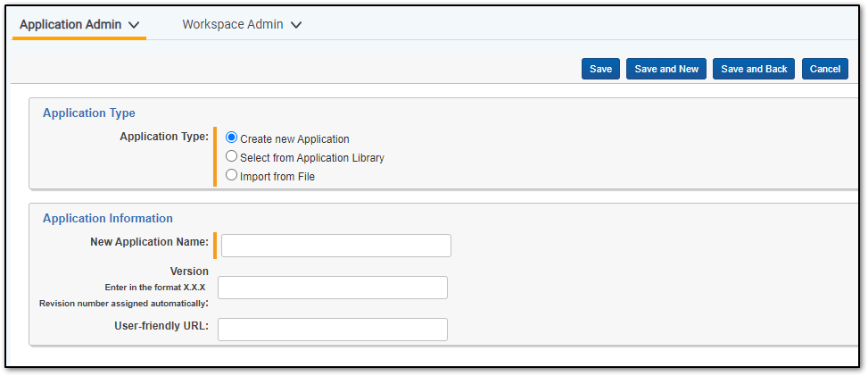Image resolution: width=868 pixels, height=376 pixels.
Task: Click the 'Enter in the format X.X.X' hint
Action: [x=155, y=288]
